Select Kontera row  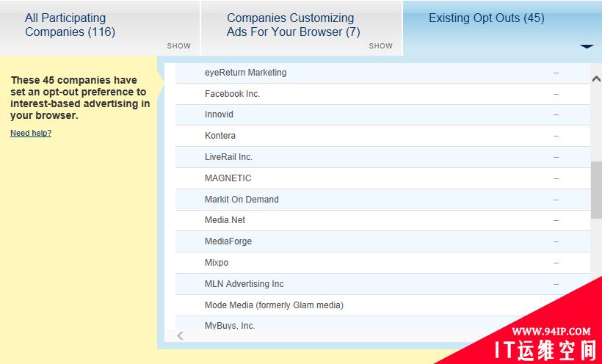click(x=382, y=136)
